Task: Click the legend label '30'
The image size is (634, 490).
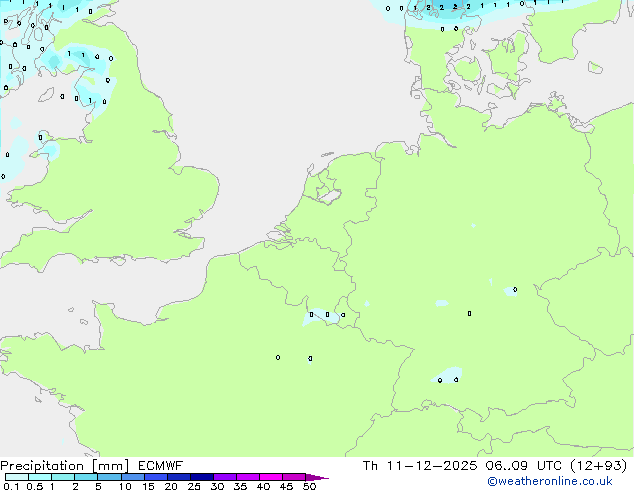Action: point(217,486)
